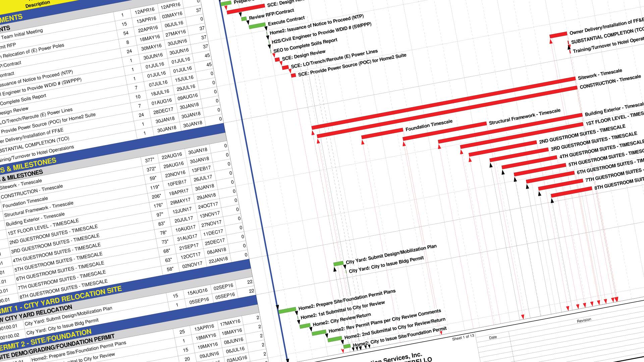Screen dimensions: 644x362
Task: Click the green Home2 Prepare Site/Foundation bar
Action: click(x=287, y=310)
